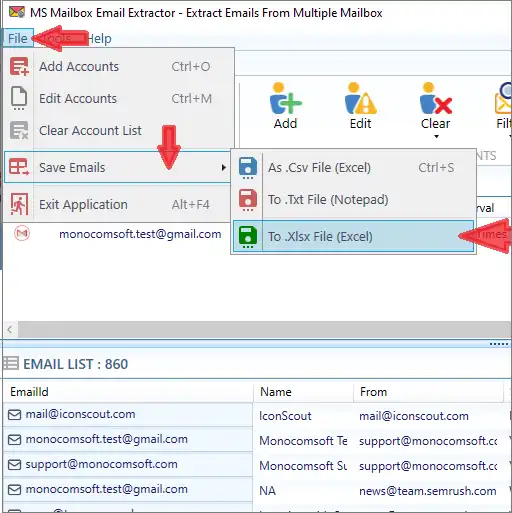
Task: Click the horizontal scrollbar left arrow
Action: click(10, 330)
